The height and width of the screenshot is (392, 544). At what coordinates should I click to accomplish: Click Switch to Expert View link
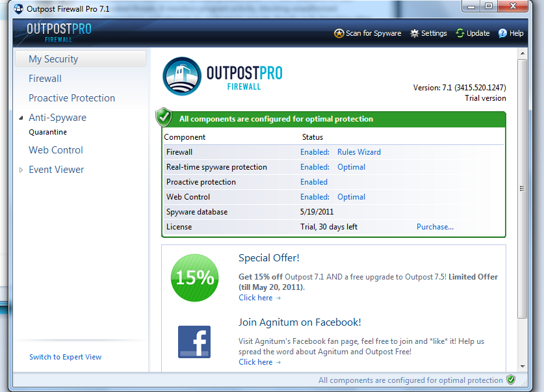65,357
